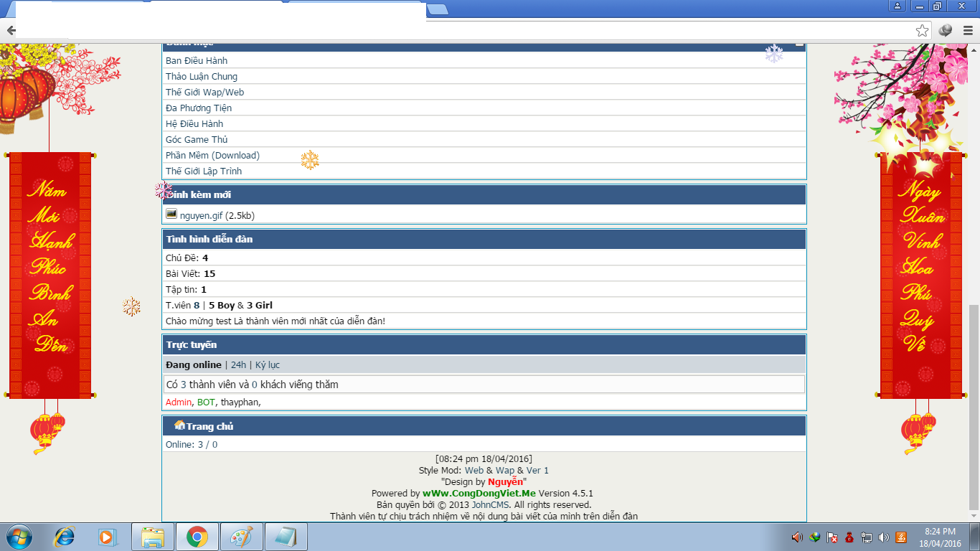Click the globe extension icon in toolbar

[x=946, y=31]
